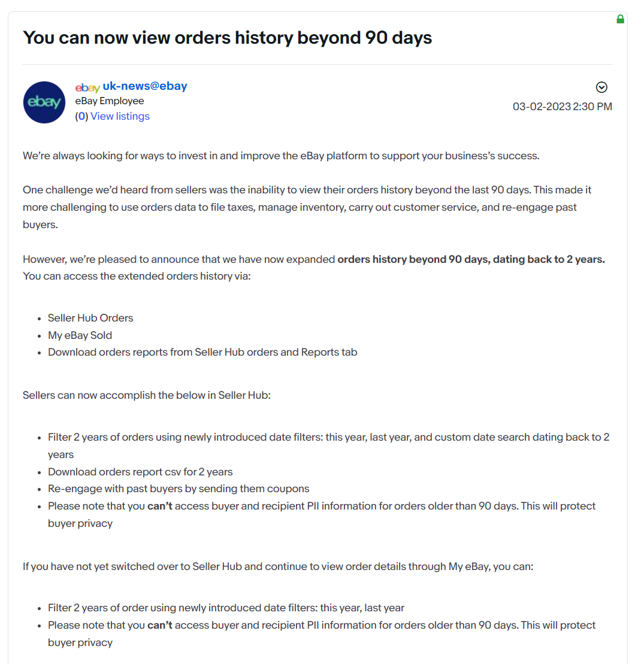Click the Download orders reports bullet line

pos(202,352)
